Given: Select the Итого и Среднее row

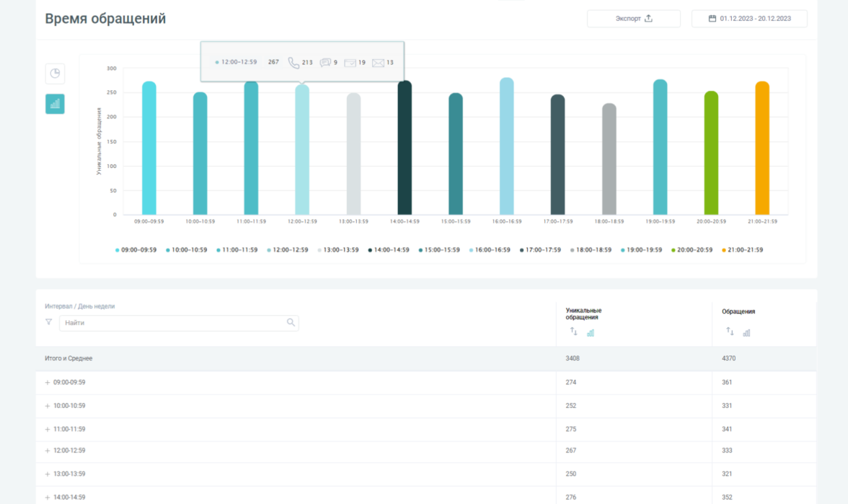Looking at the screenshot, I should point(69,358).
